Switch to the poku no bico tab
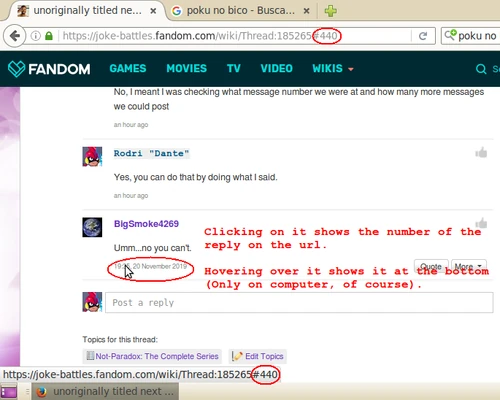 [x=240, y=11]
